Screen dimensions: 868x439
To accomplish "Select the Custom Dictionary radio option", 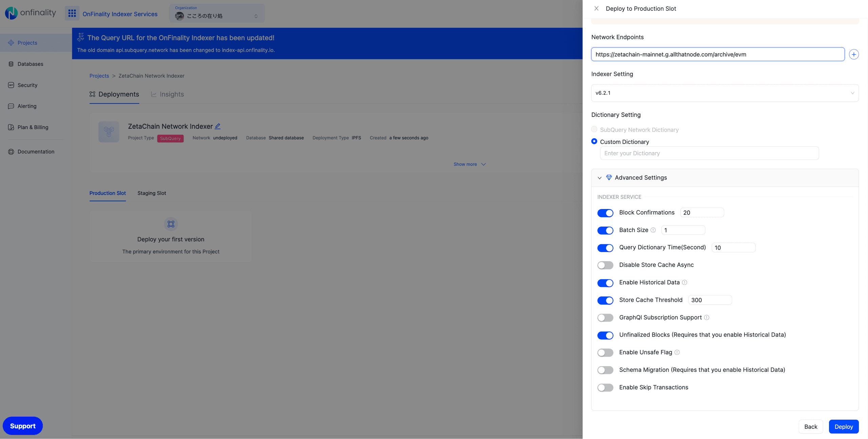I will tap(594, 141).
